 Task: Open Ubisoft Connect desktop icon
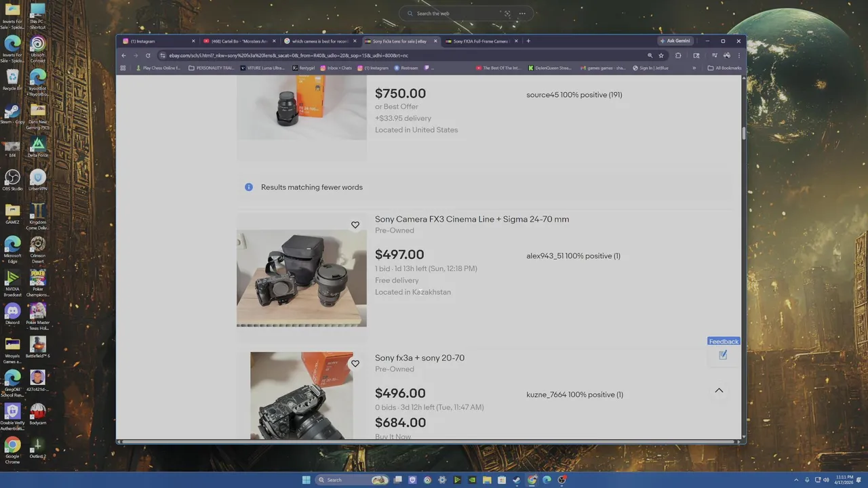click(38, 50)
